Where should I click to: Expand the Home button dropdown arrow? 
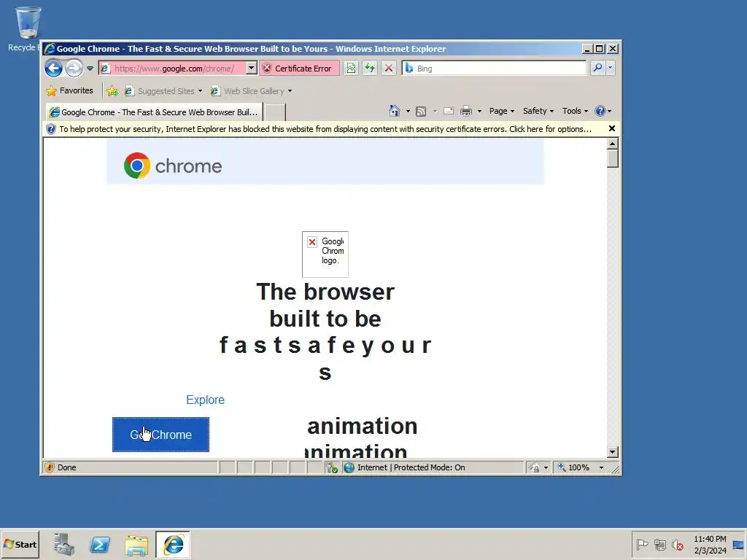pos(408,112)
